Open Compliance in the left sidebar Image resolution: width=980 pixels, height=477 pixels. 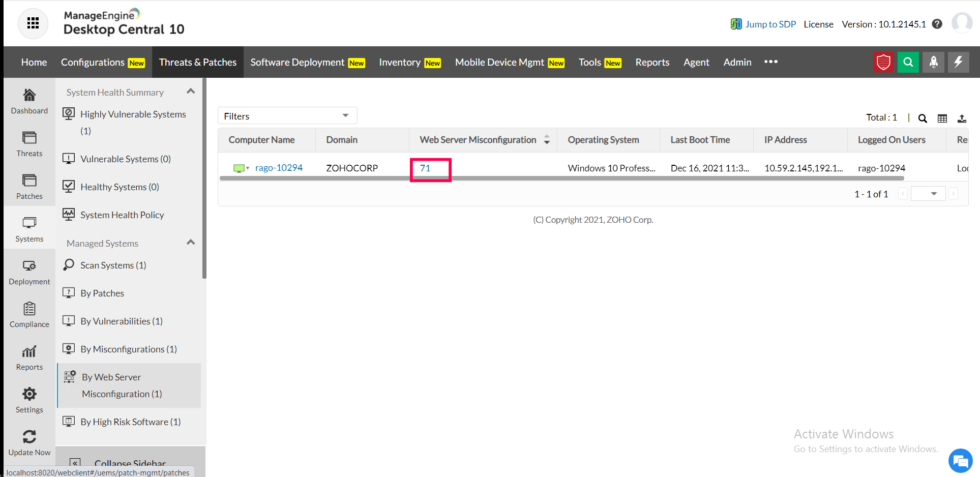29,315
